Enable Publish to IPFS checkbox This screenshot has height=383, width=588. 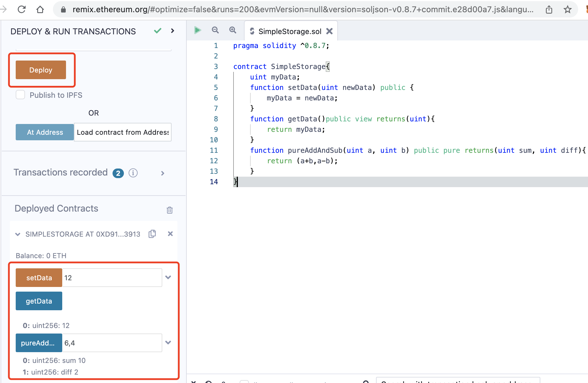(20, 95)
